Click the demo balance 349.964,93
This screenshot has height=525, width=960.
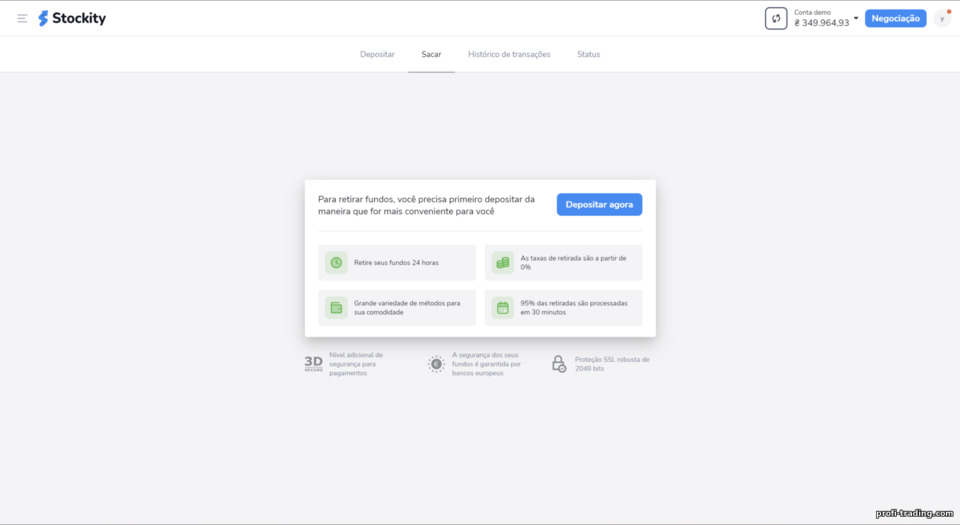coord(822,23)
